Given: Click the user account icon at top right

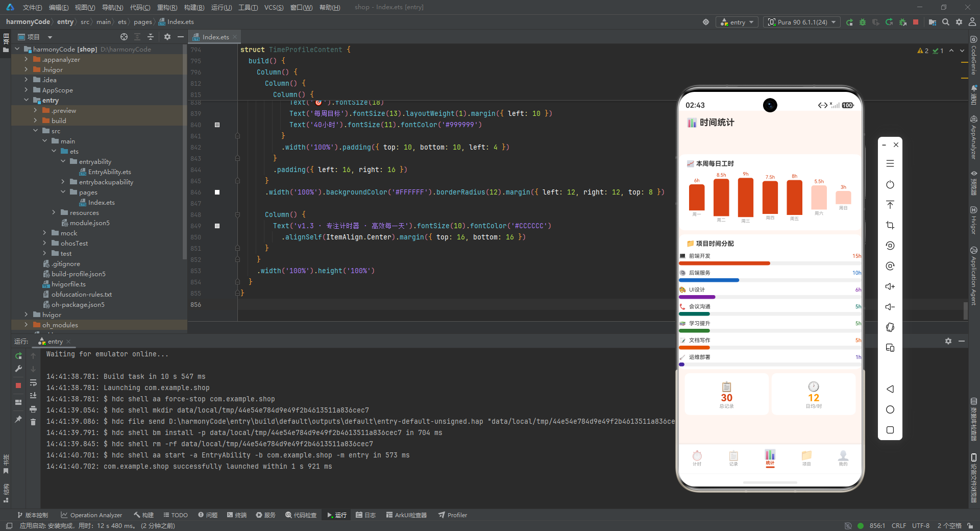Looking at the screenshot, I should pos(972,22).
